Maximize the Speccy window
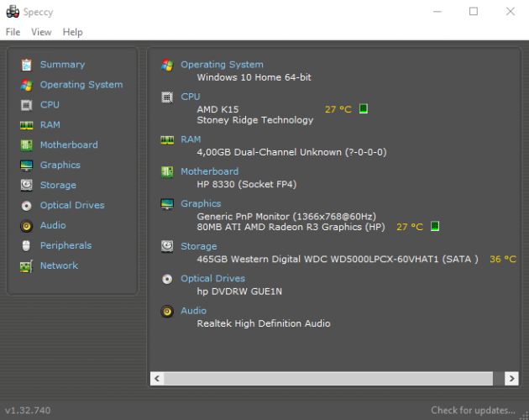Viewport: 529px width, 420px height. click(x=474, y=12)
